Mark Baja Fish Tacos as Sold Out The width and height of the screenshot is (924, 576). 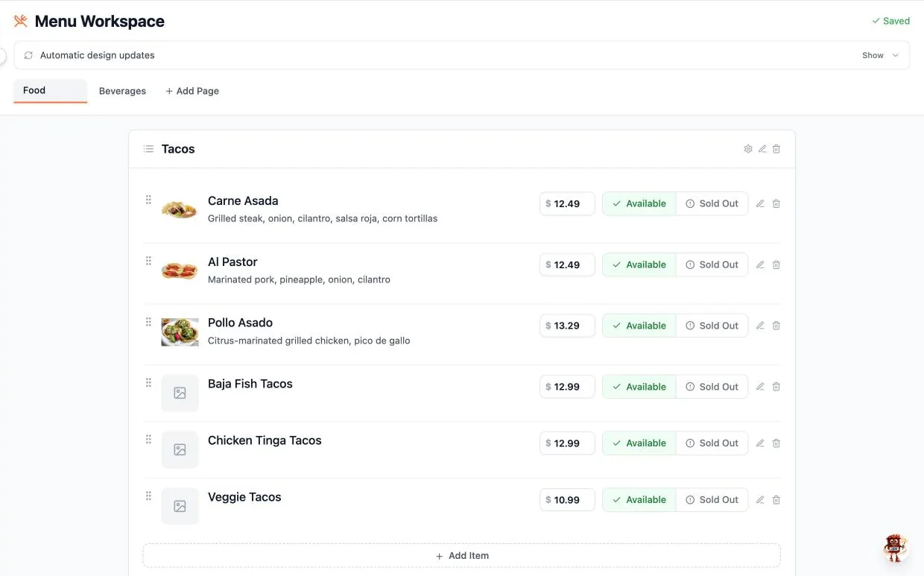pyautogui.click(x=712, y=387)
